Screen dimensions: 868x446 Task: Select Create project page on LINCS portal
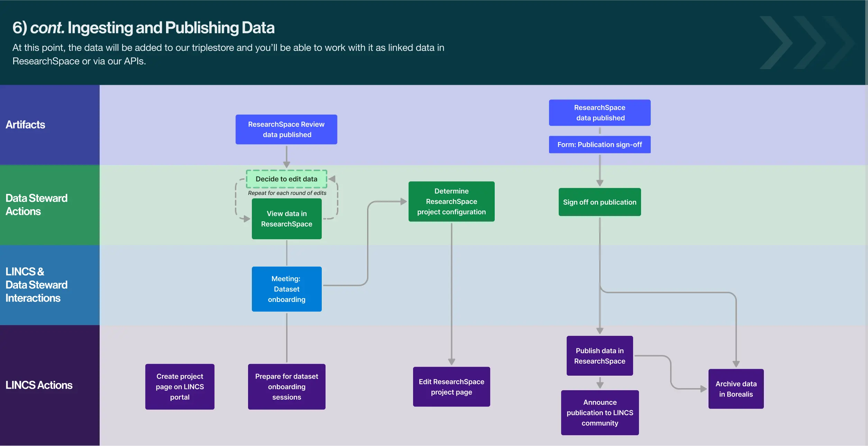click(180, 387)
